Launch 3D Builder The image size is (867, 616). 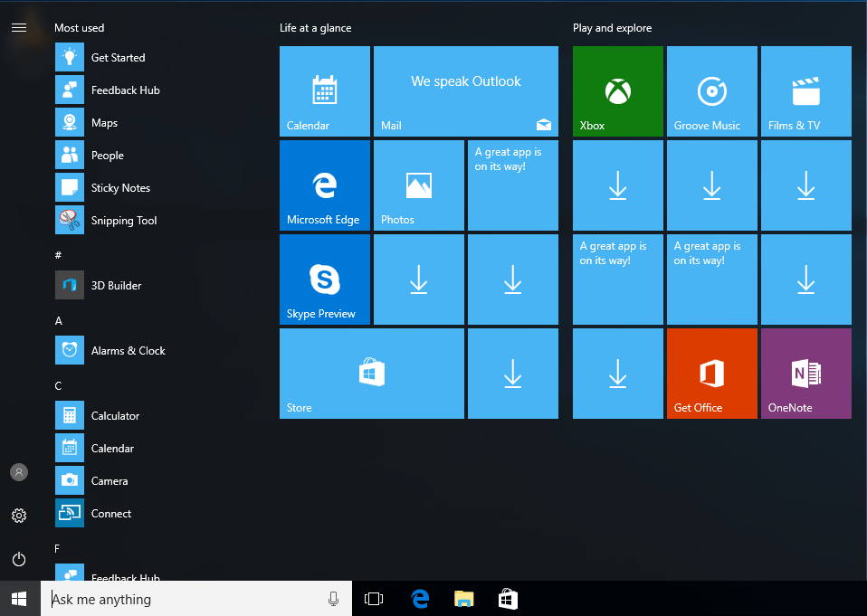[114, 285]
